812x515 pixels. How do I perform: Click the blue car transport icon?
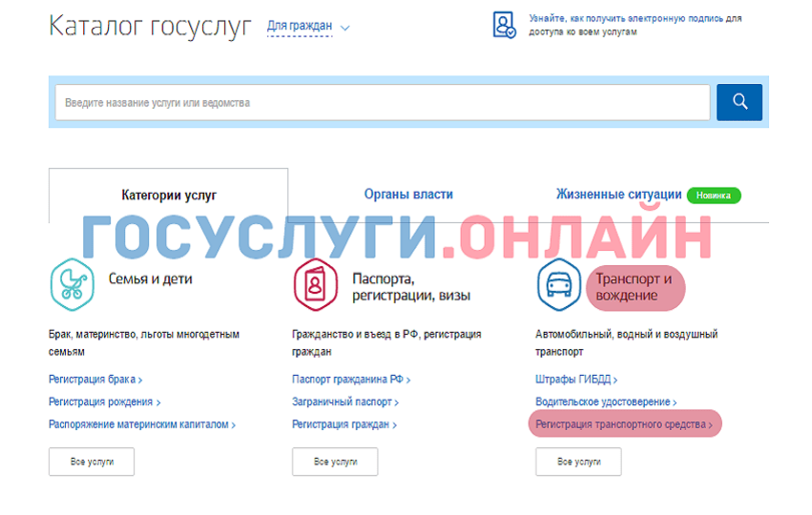559,284
